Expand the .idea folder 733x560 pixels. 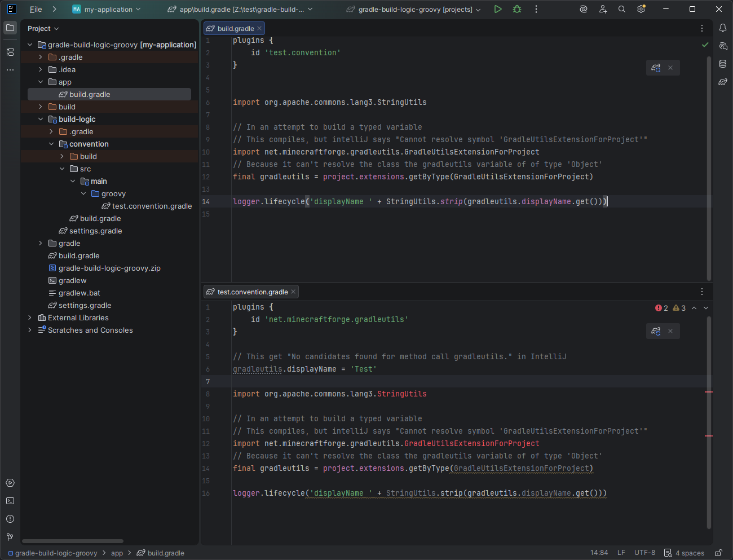(x=41, y=69)
